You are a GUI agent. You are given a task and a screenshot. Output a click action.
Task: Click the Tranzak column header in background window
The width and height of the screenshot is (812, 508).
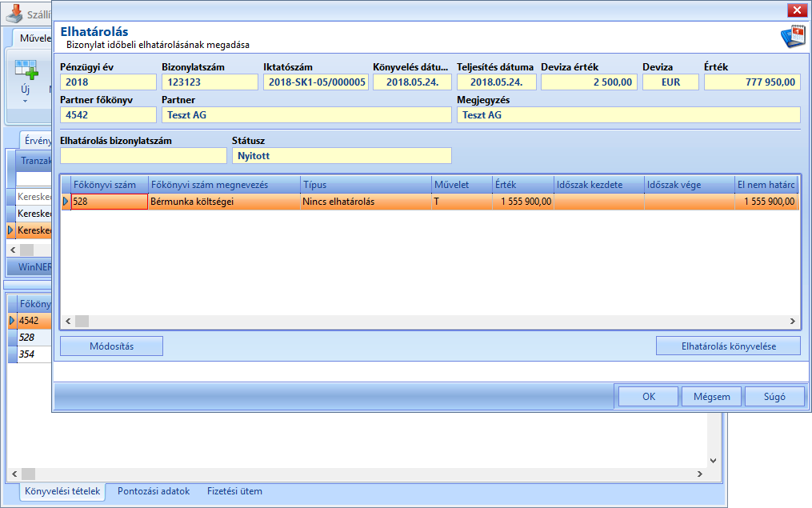(x=34, y=161)
